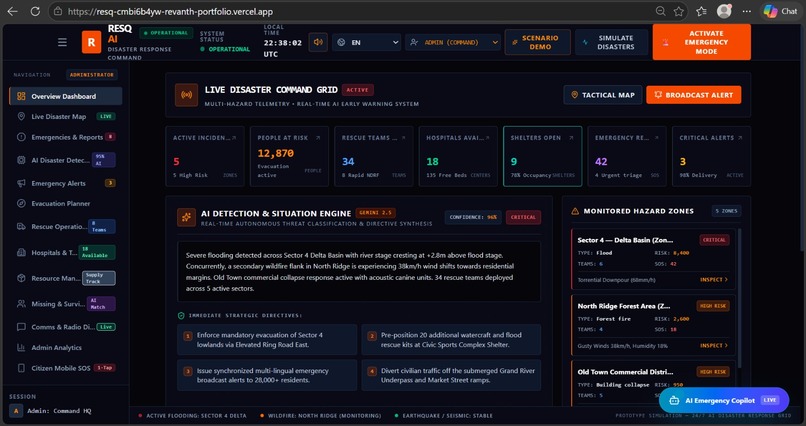806x426 pixels.
Task: Open Resource Management section
Action: (x=66, y=278)
